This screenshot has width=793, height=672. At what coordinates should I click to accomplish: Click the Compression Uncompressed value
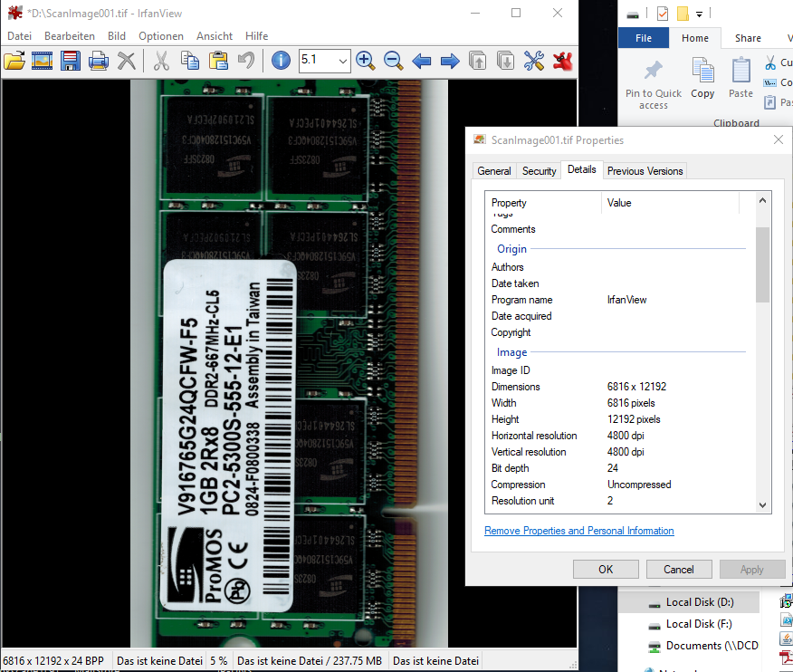click(x=639, y=485)
